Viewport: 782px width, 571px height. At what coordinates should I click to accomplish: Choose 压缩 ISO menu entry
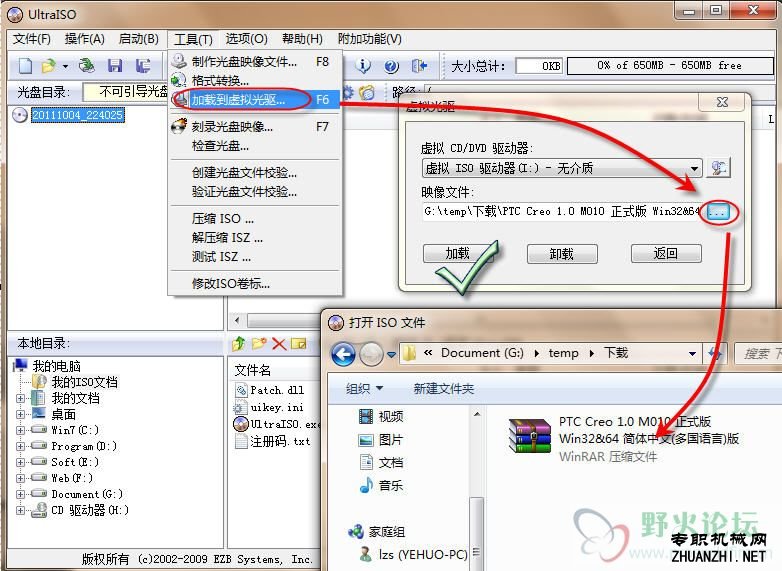(254, 218)
